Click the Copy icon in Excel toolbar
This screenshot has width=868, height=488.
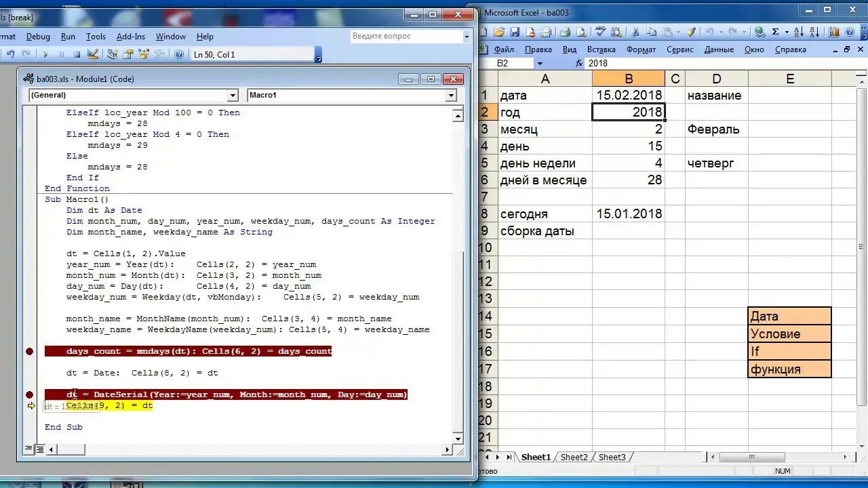(x=651, y=32)
